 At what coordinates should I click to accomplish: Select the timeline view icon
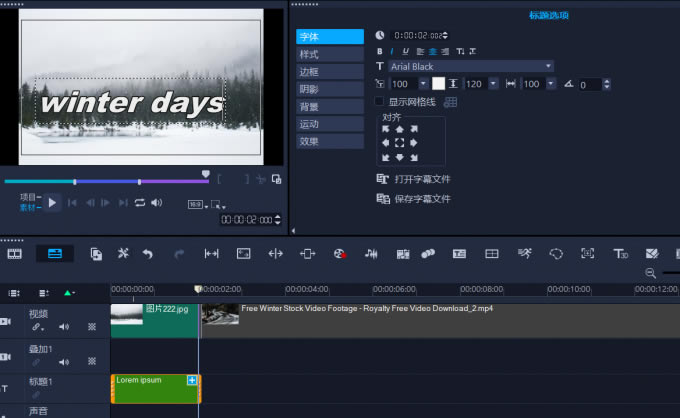tap(54, 254)
